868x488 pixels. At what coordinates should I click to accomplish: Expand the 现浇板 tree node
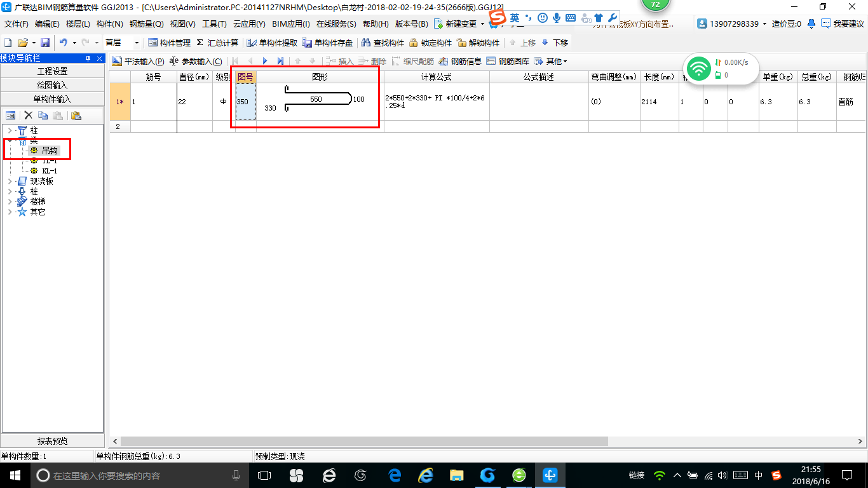click(x=10, y=181)
